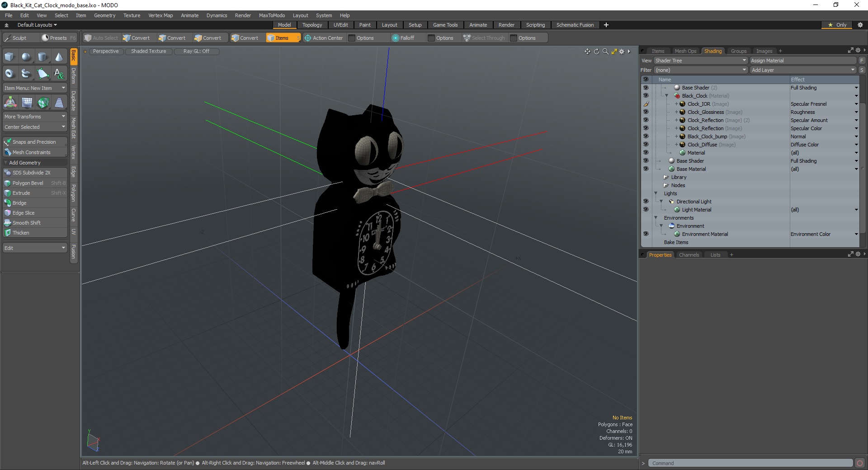Select the Cone primitive tool
Image resolution: width=868 pixels, height=470 pixels.
(x=59, y=57)
